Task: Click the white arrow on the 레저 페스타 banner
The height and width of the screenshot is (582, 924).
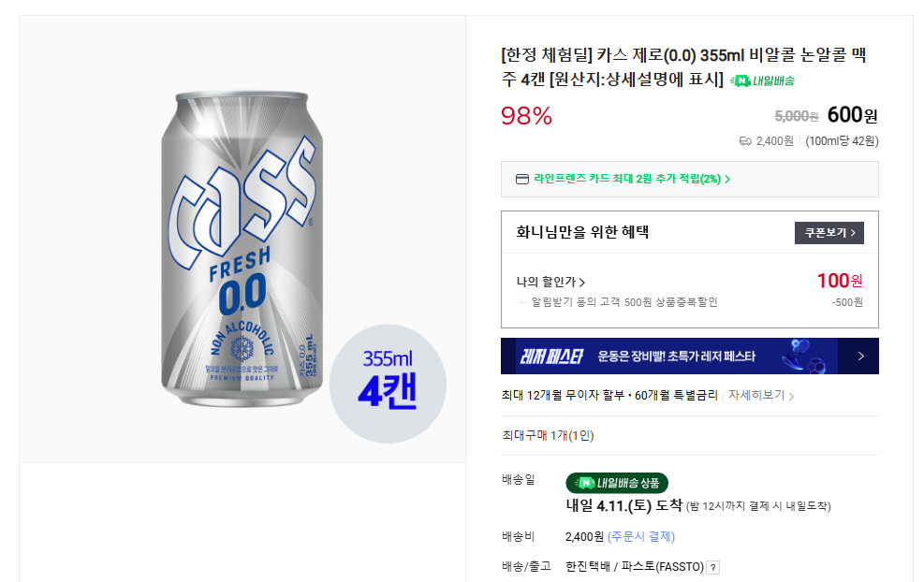Action: tap(858, 356)
